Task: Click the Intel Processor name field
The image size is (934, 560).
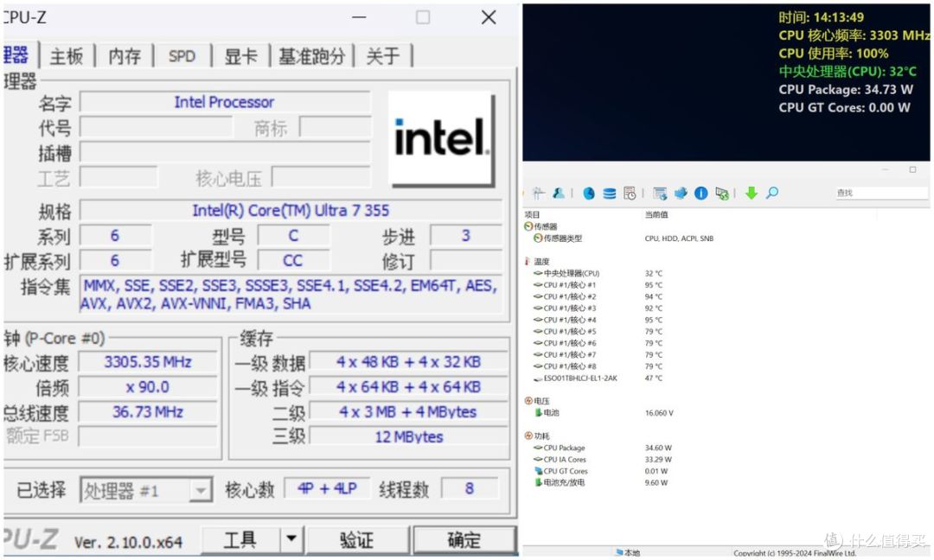Action: click(x=225, y=102)
